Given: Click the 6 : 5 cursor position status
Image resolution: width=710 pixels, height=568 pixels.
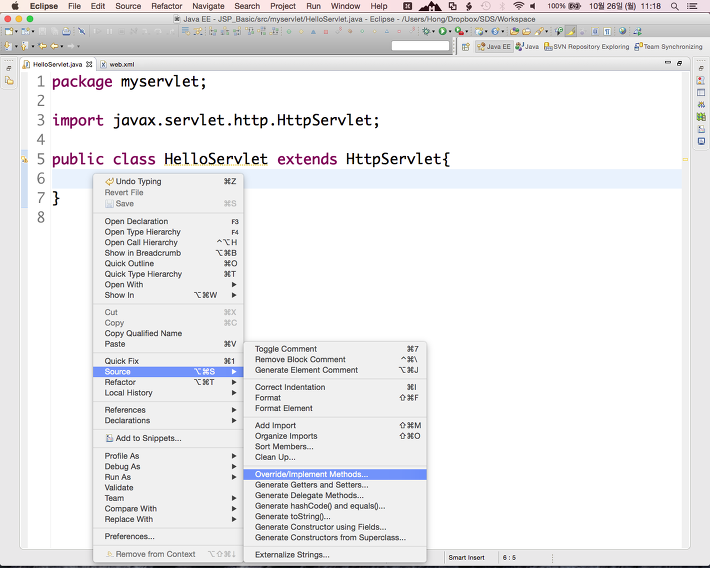Looking at the screenshot, I should point(509,558).
